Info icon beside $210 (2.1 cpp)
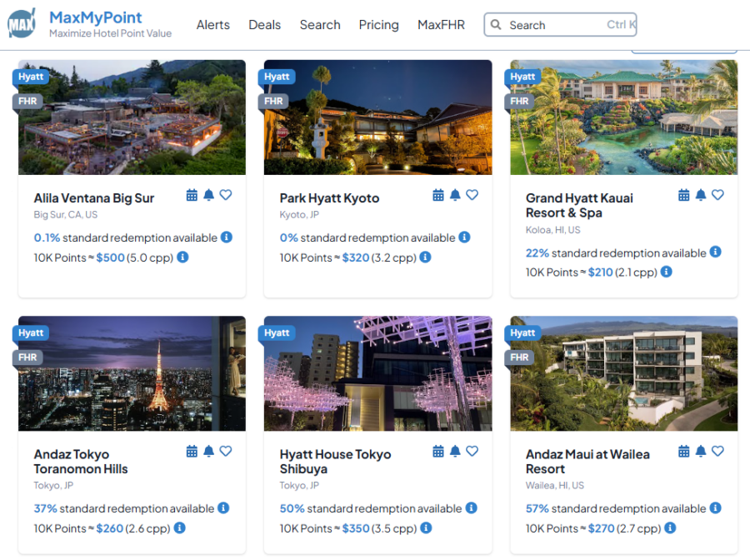Image resolution: width=750 pixels, height=560 pixels. pyautogui.click(x=667, y=272)
